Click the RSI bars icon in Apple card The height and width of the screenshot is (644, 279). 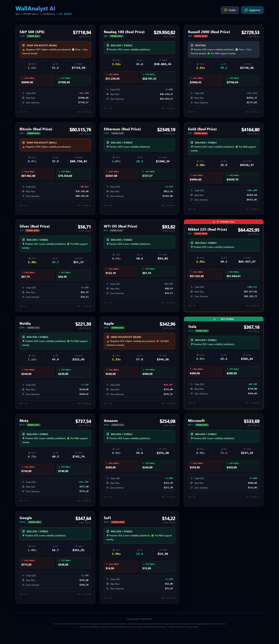point(138,355)
